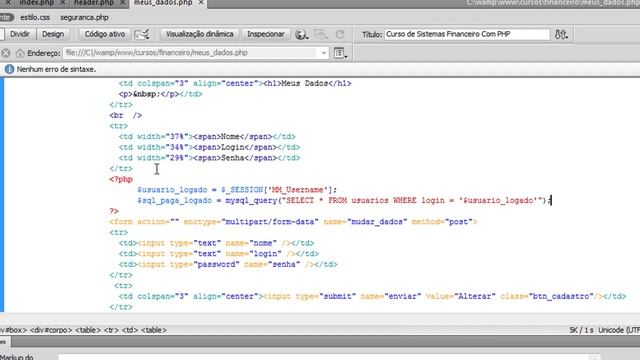
Task: Select the <table> tag at selector end
Action: pos(153,330)
